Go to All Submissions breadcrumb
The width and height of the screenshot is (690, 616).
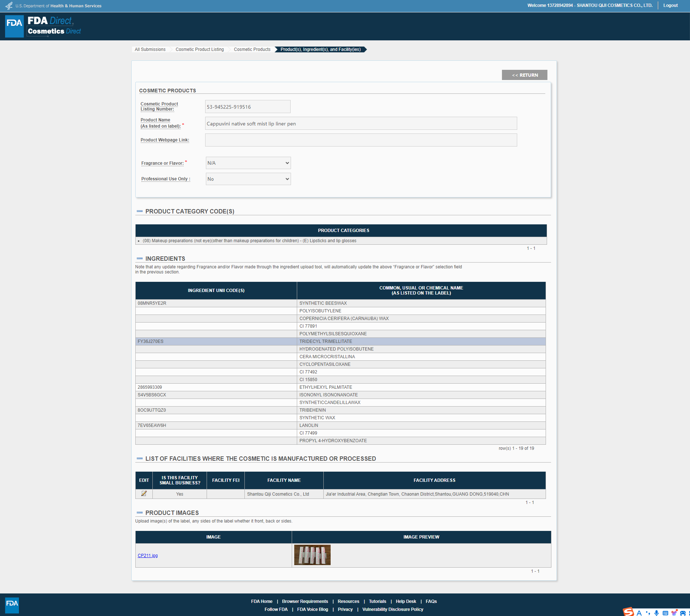[150, 49]
